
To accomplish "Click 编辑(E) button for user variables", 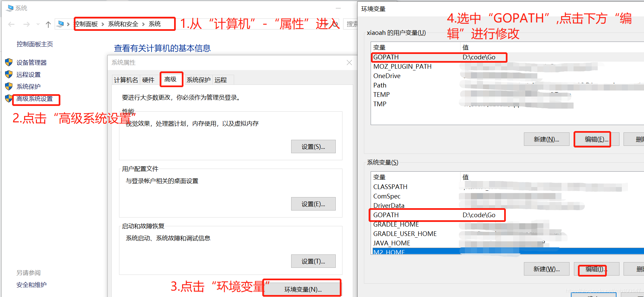I will [x=596, y=139].
